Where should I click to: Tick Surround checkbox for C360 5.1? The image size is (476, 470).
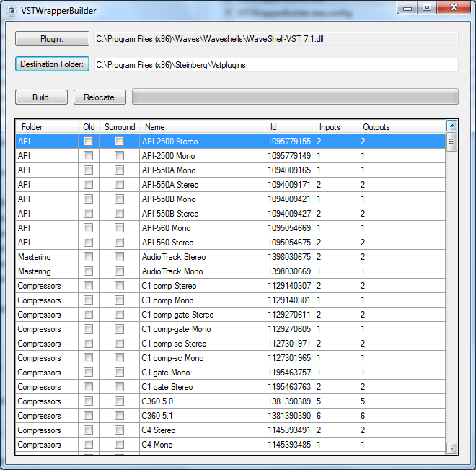click(x=119, y=415)
